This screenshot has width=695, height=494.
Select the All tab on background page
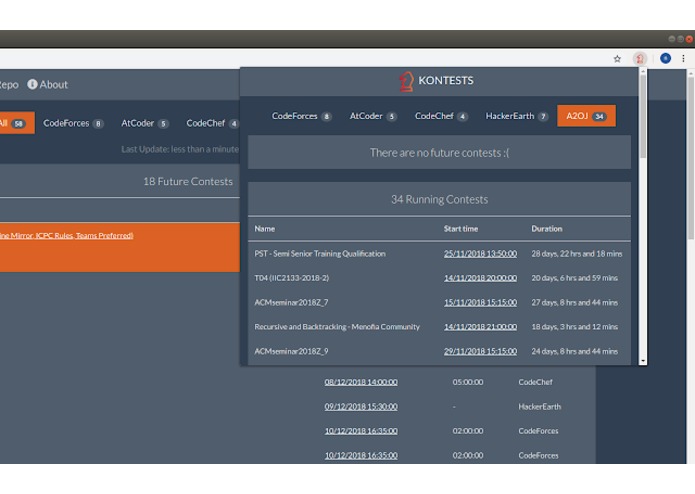coord(15,123)
